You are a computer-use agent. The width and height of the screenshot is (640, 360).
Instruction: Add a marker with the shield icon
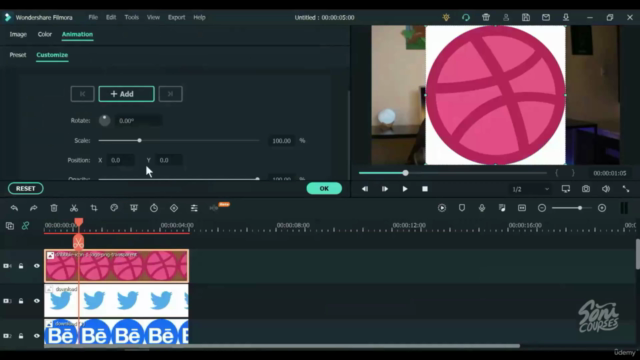coord(462,208)
